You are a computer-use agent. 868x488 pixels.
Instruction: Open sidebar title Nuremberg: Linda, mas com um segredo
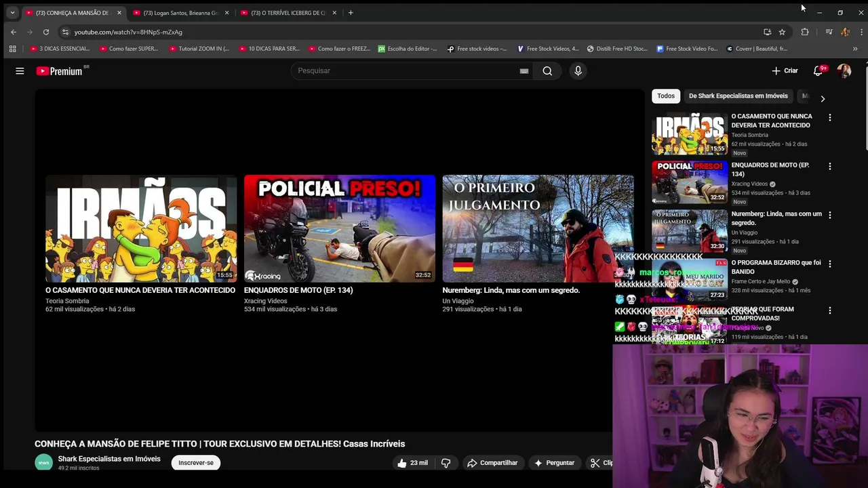[x=776, y=218]
